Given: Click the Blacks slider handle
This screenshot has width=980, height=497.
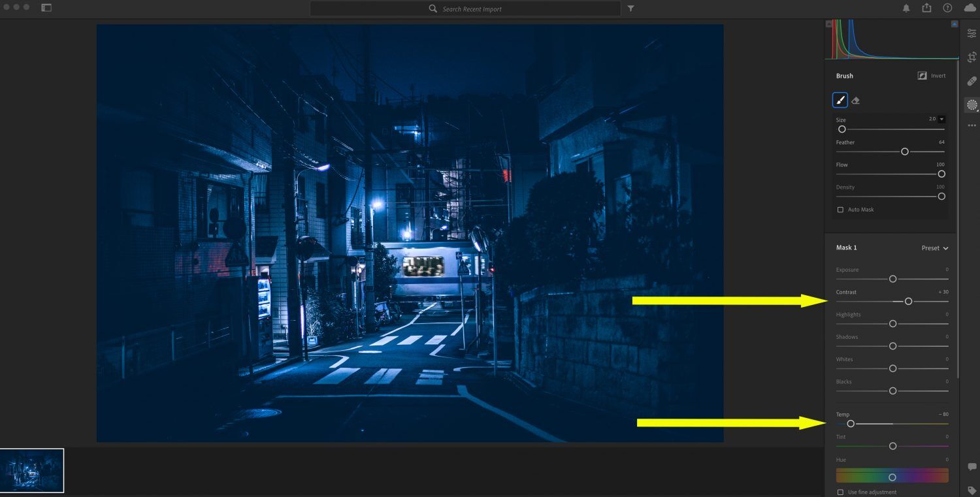Looking at the screenshot, I should [x=892, y=391].
